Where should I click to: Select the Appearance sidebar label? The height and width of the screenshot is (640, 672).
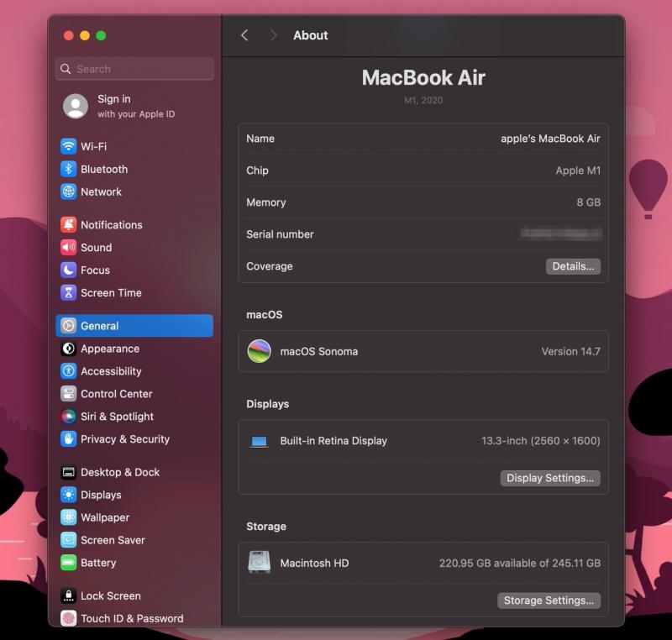click(x=110, y=349)
